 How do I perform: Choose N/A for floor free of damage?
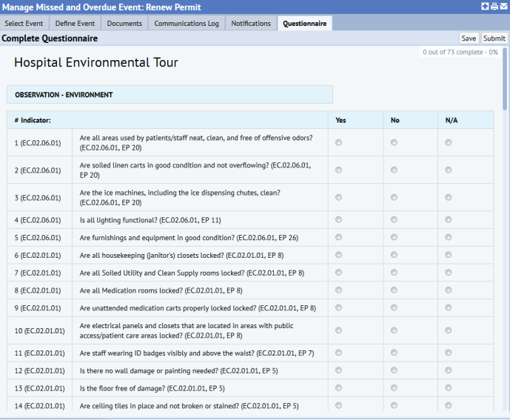point(449,387)
